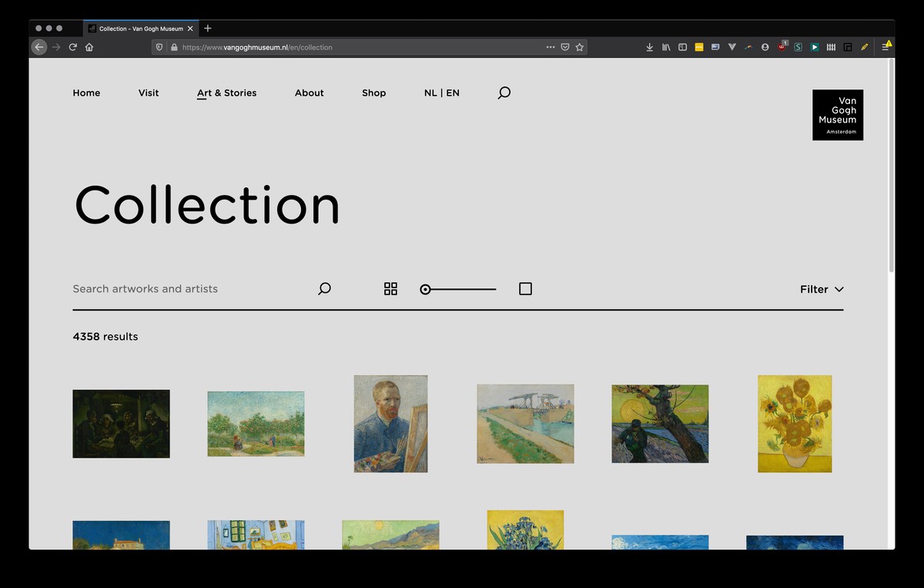Screen dimensions: 924x588
Task: Save page to Pocket
Action: 565,47
